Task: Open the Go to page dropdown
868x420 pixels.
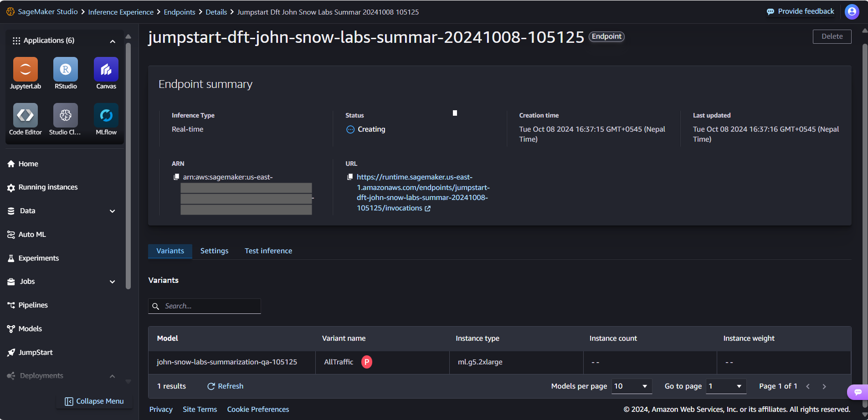Action: click(726, 386)
